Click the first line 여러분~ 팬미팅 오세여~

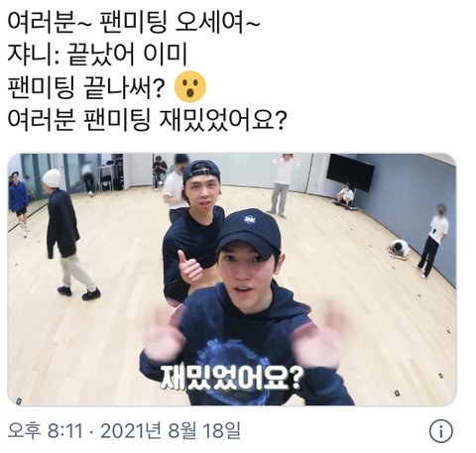134,24
